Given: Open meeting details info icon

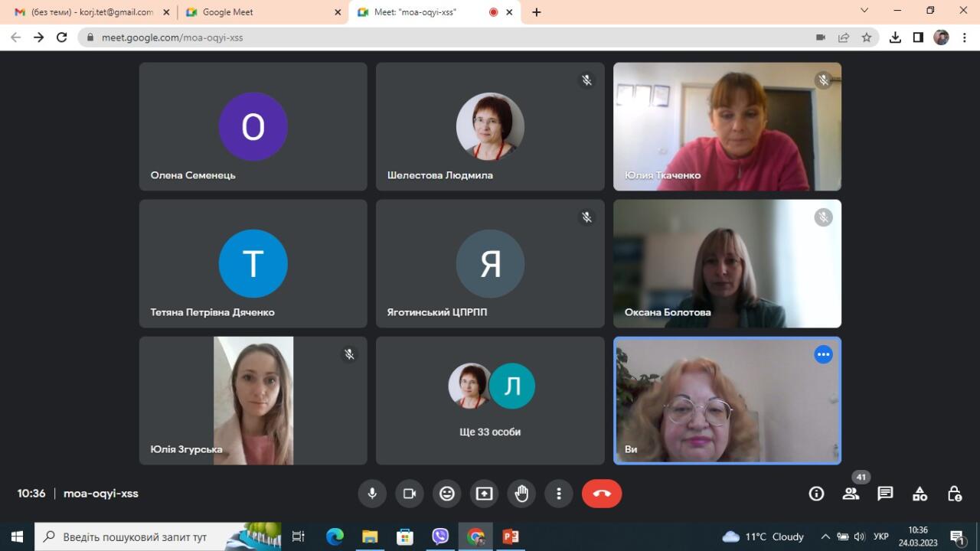Looking at the screenshot, I should click(x=816, y=494).
